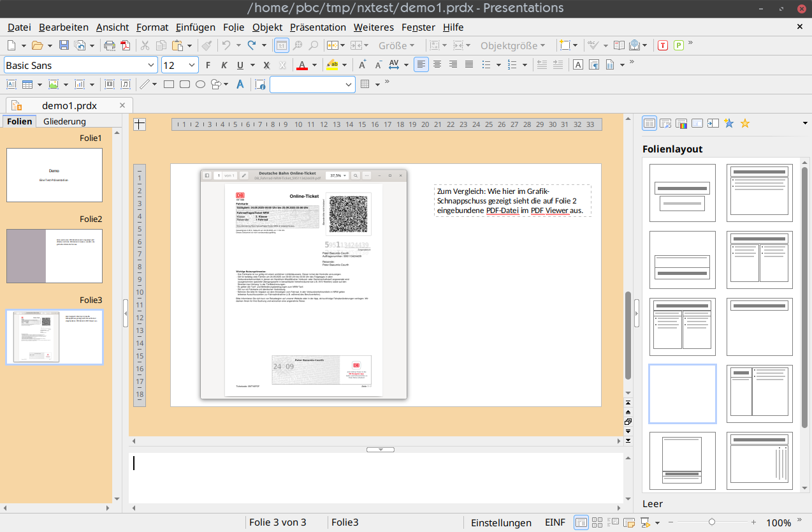The height and width of the screenshot is (532, 812).
Task: Click Einstellungen in the status bar
Action: (x=501, y=522)
